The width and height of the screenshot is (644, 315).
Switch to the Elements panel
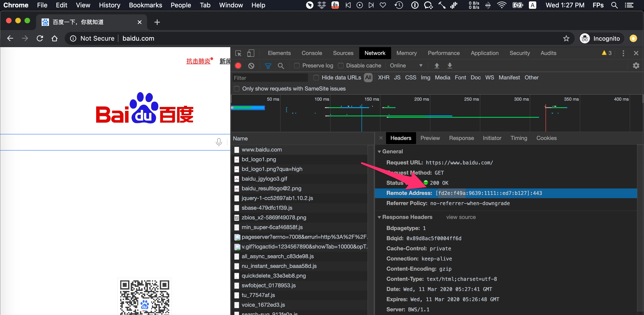279,53
